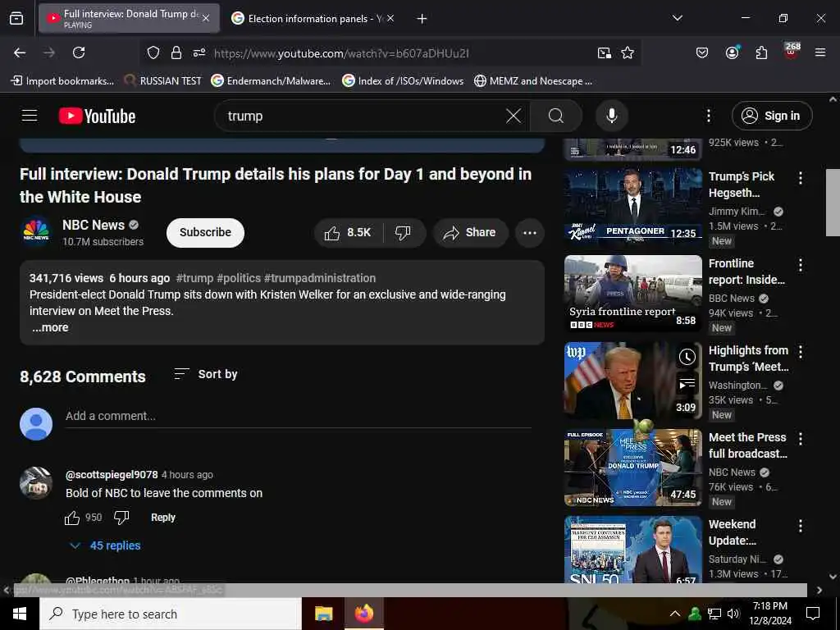Open the NBC News channel avatar
840x630 pixels.
[x=36, y=231]
